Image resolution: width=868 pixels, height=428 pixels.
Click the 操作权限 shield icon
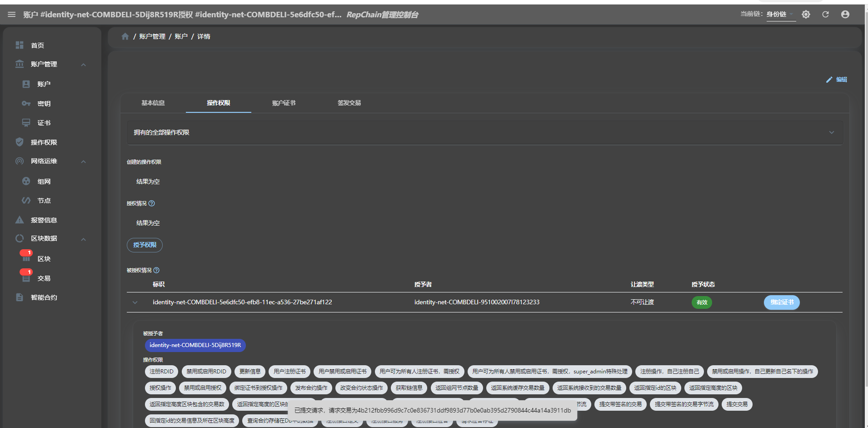tap(20, 142)
